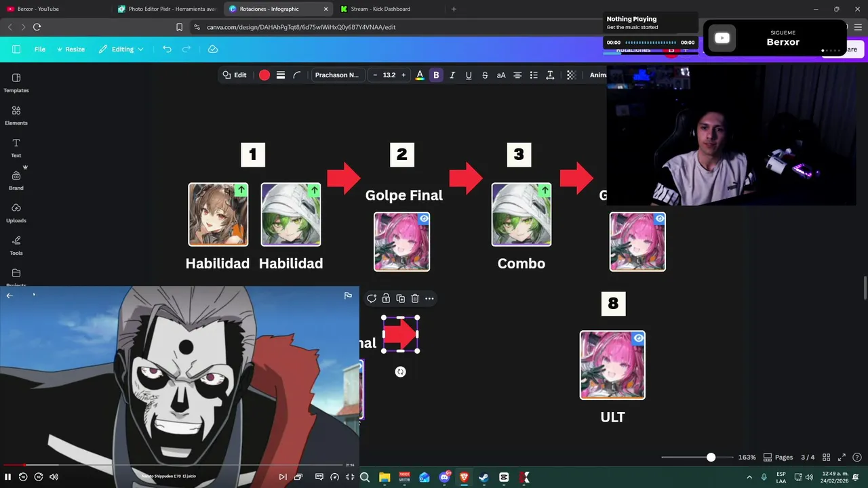Open the border style lines option
Viewport: 868px width, 488px height.
[281, 75]
